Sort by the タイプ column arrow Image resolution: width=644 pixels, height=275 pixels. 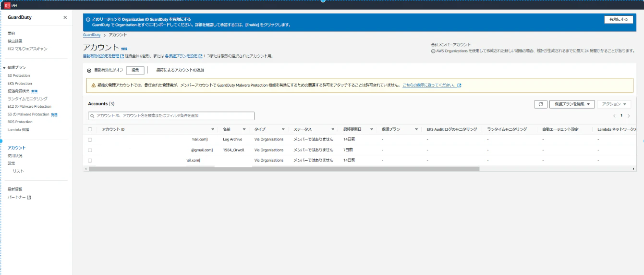tap(283, 129)
